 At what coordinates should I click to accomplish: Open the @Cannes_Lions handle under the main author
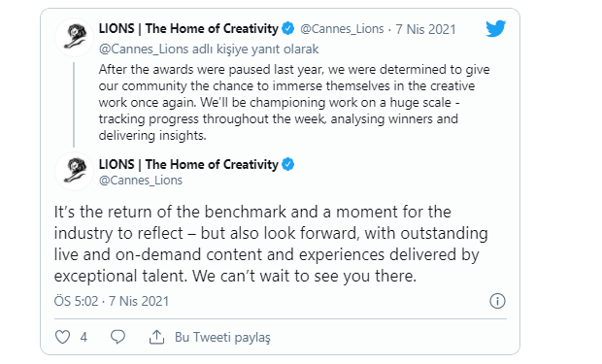coord(141,181)
